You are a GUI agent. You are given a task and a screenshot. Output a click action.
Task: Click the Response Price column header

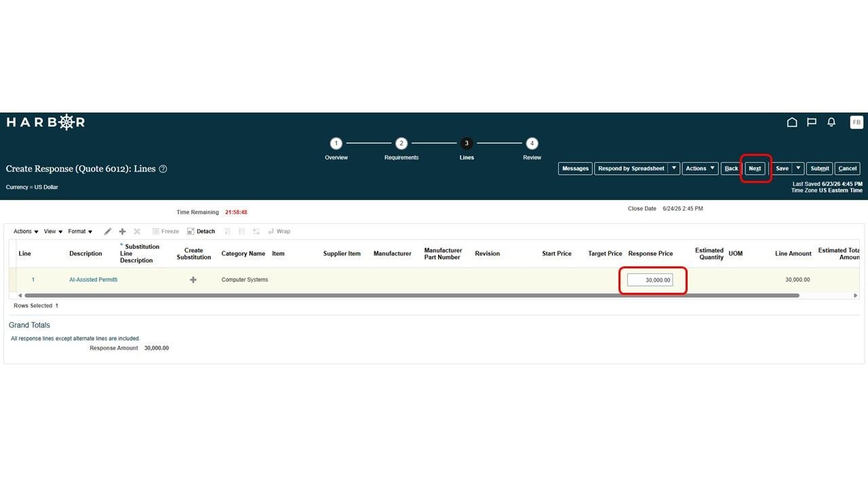650,253
